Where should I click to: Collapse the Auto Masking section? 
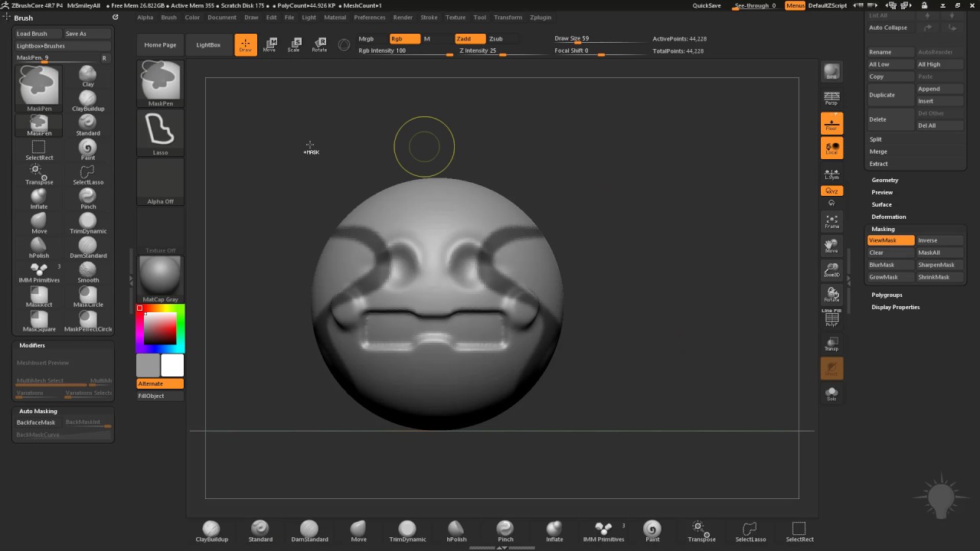point(38,411)
